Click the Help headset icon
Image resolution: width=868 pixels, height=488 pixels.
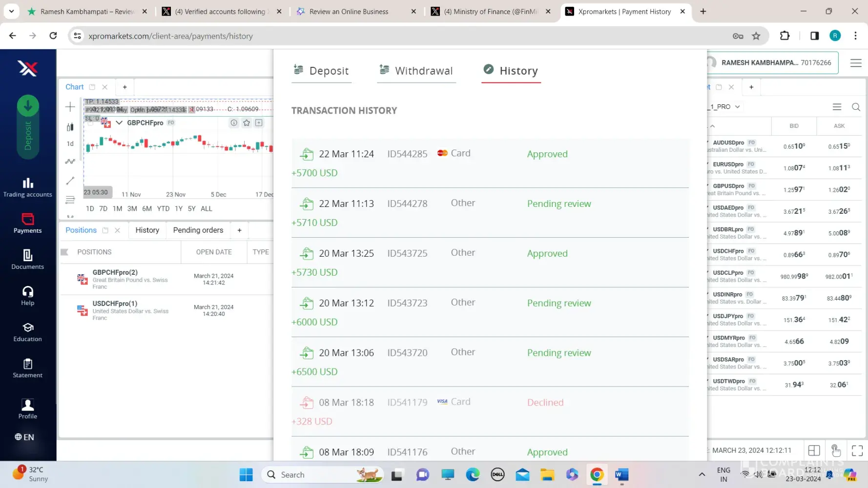[x=27, y=292]
